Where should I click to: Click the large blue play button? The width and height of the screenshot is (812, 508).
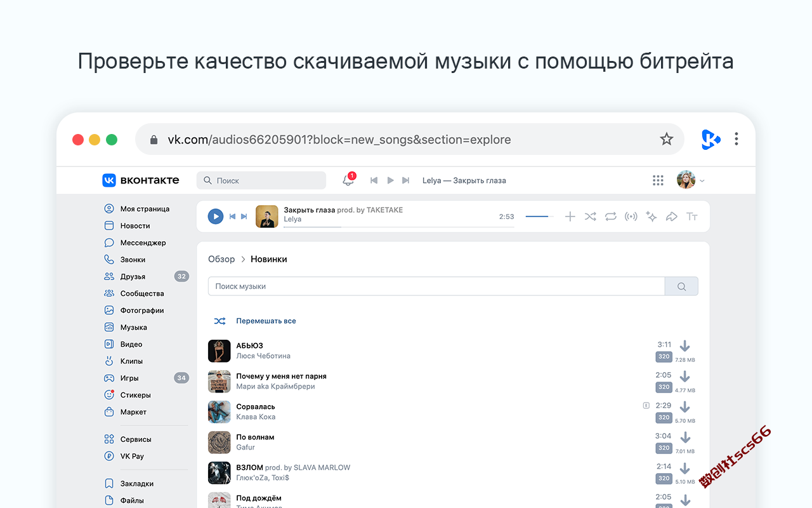pyautogui.click(x=216, y=217)
